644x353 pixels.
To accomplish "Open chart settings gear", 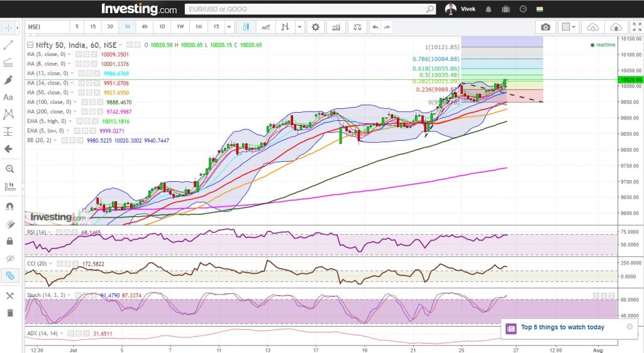I will click(x=316, y=27).
